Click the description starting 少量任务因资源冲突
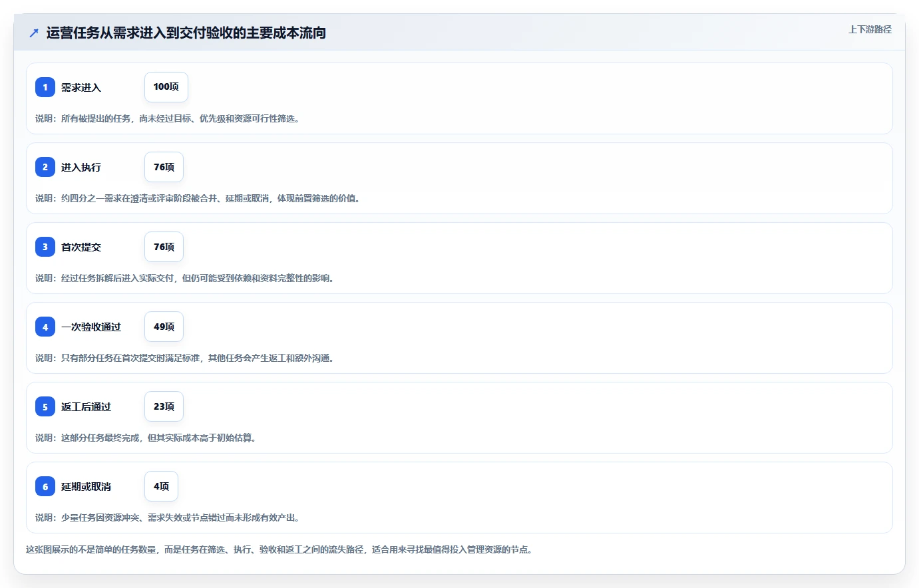Image resolution: width=919 pixels, height=588 pixels. pos(168,517)
